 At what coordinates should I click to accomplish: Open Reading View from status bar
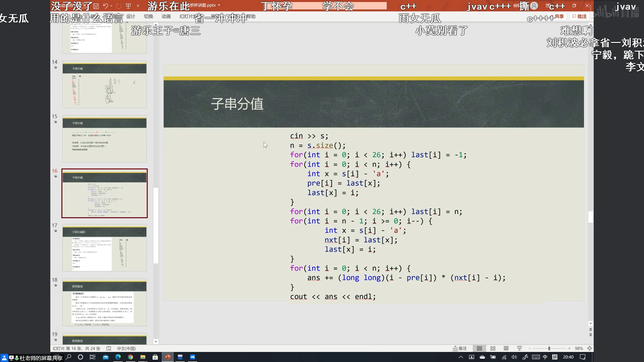click(x=506, y=349)
